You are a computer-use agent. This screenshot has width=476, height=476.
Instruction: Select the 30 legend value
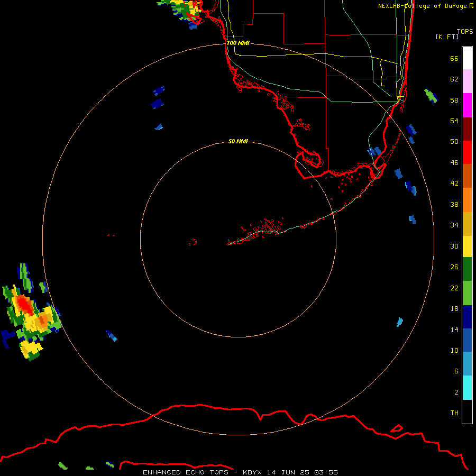point(454,246)
